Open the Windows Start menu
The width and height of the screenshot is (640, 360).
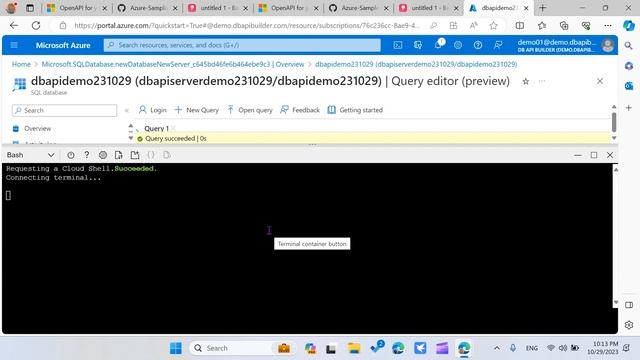176,348
